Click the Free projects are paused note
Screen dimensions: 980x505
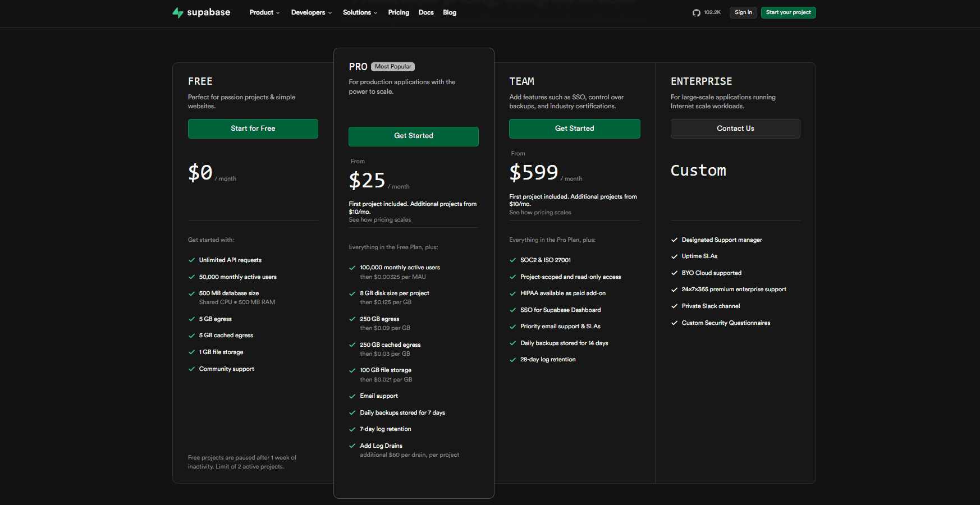[x=242, y=462]
